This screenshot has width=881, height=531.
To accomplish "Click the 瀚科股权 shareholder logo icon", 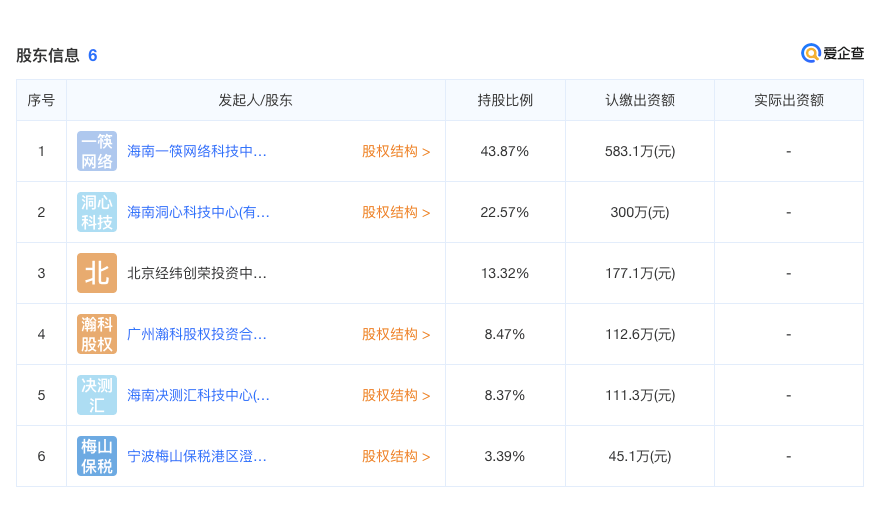I will pos(97,334).
